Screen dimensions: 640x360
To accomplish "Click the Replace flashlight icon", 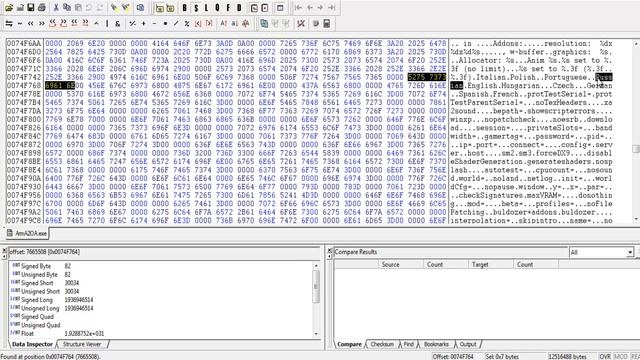I will pos(126,8).
